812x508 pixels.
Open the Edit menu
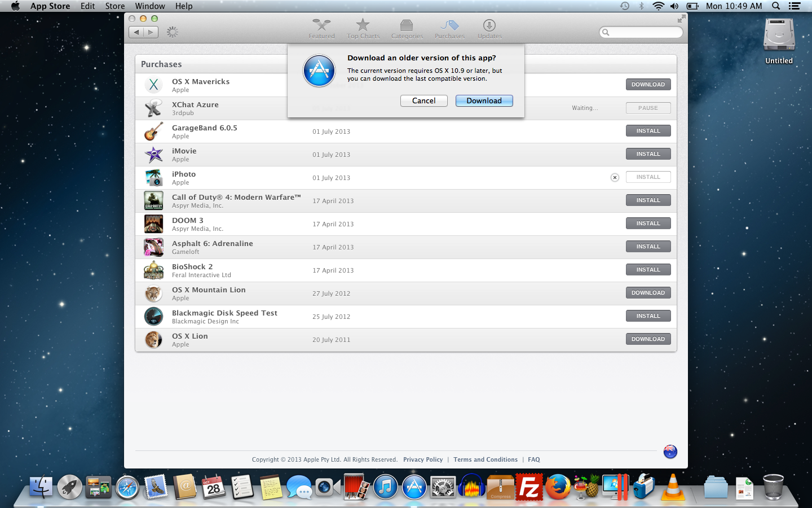[87, 6]
